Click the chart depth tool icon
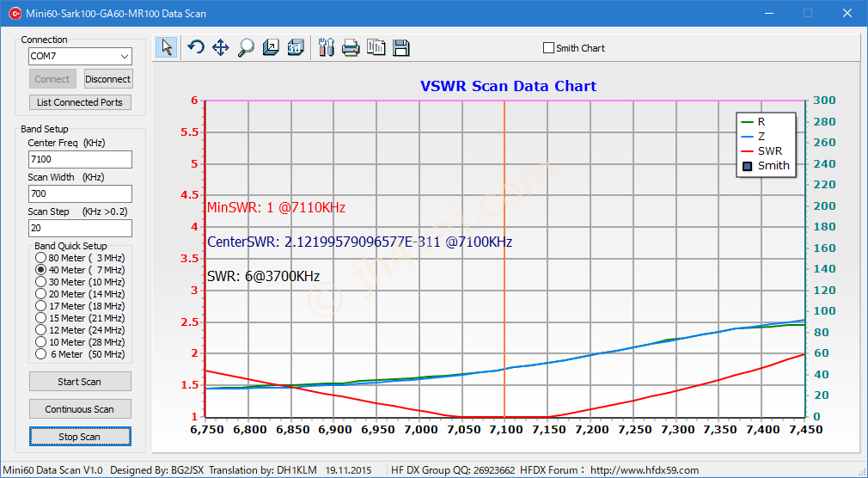The height and width of the screenshot is (478, 868). 271,47
